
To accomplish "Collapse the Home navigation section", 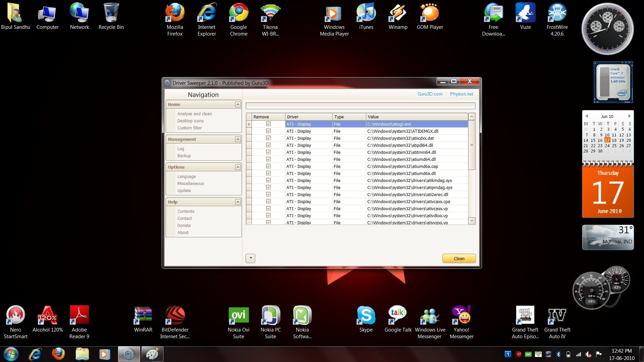I will pos(238,104).
